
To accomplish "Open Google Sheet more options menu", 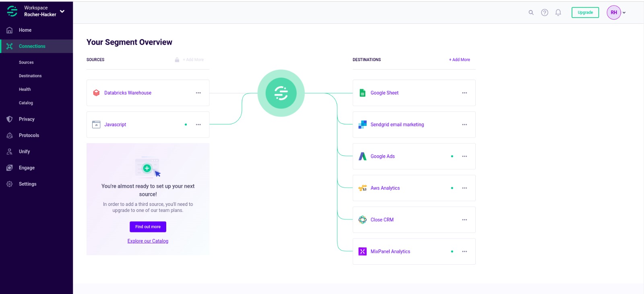I will tap(464, 93).
